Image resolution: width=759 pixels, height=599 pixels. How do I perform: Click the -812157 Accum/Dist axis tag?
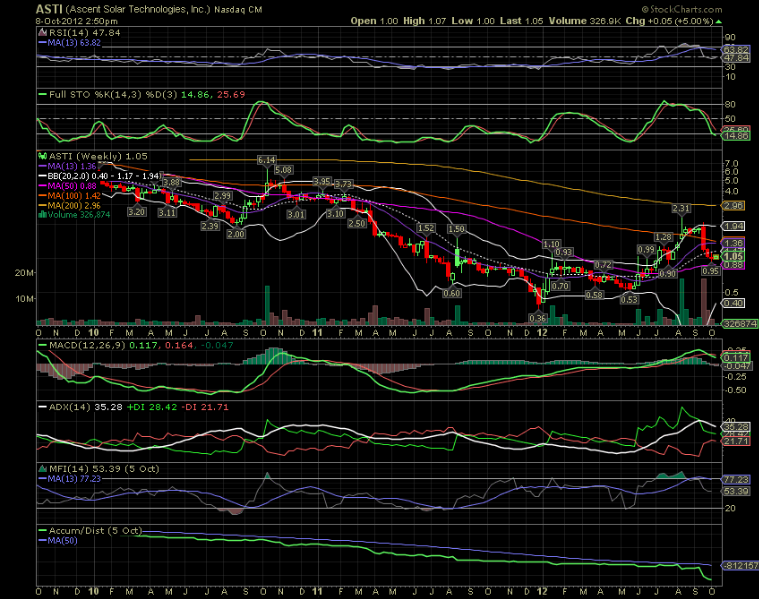click(740, 566)
